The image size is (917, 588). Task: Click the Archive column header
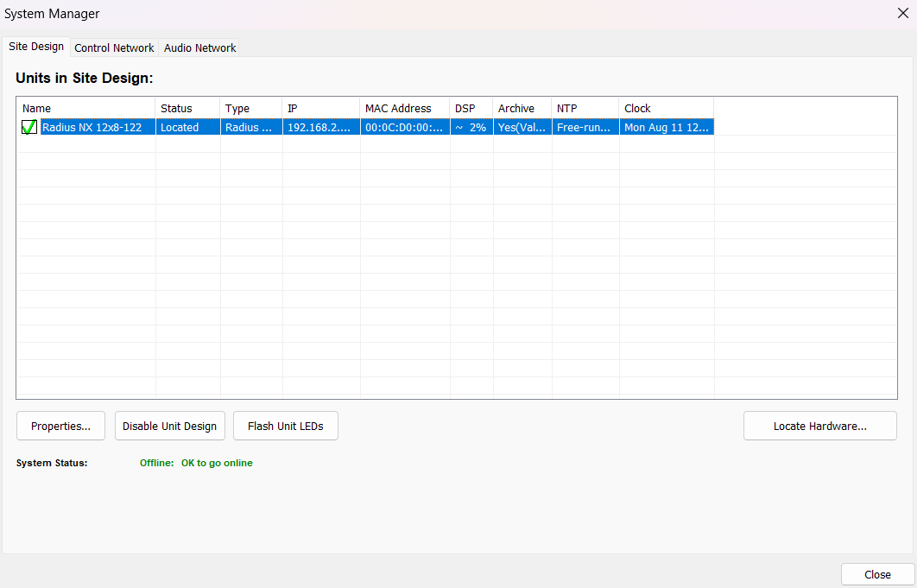click(522, 108)
